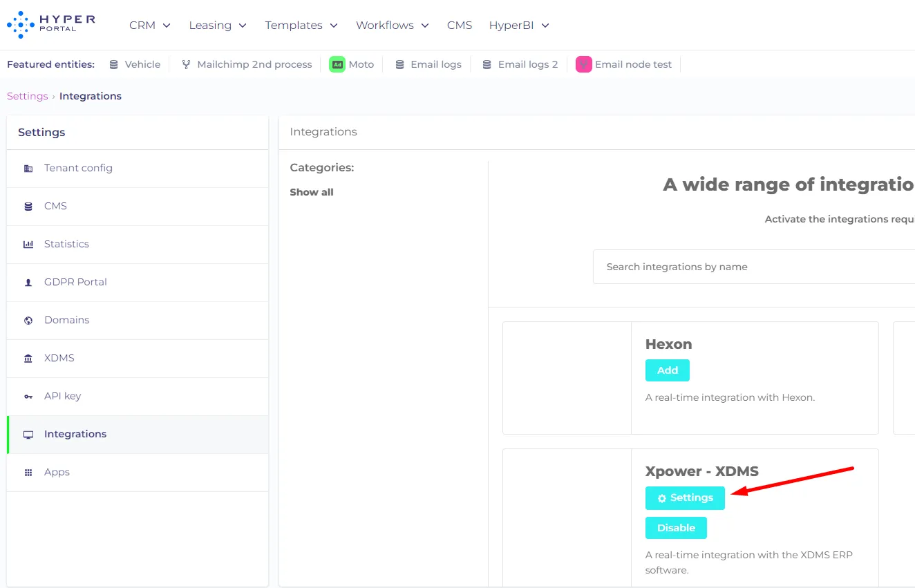
Task: Open the Moto featured entity
Action: (x=352, y=64)
